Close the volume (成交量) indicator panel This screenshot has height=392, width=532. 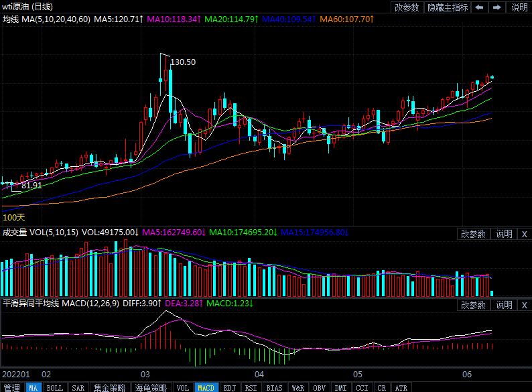(x=524, y=234)
